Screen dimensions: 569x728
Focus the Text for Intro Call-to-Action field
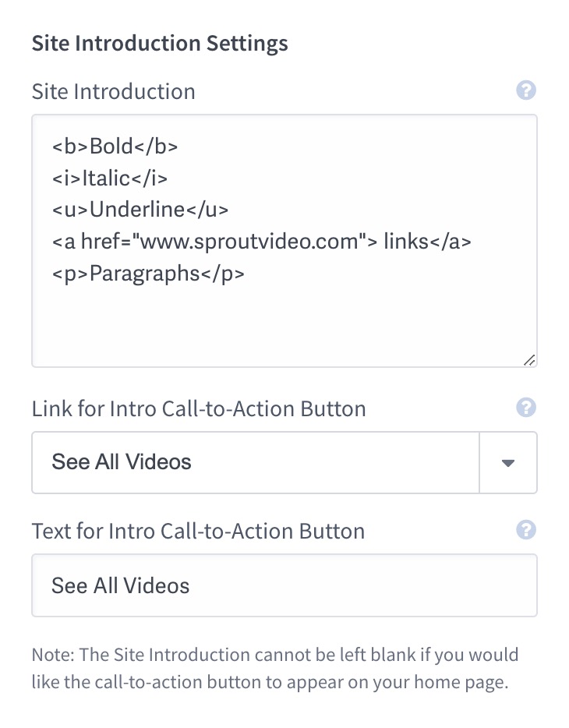(x=284, y=585)
